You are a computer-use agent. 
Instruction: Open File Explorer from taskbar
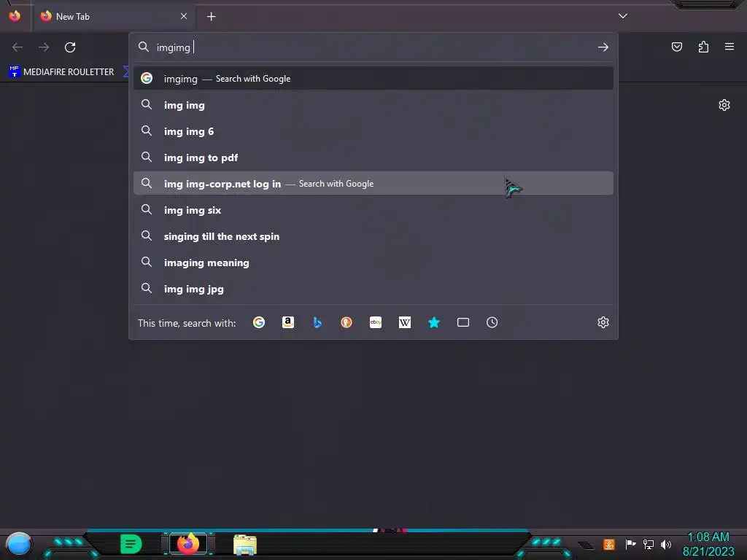coord(245,545)
